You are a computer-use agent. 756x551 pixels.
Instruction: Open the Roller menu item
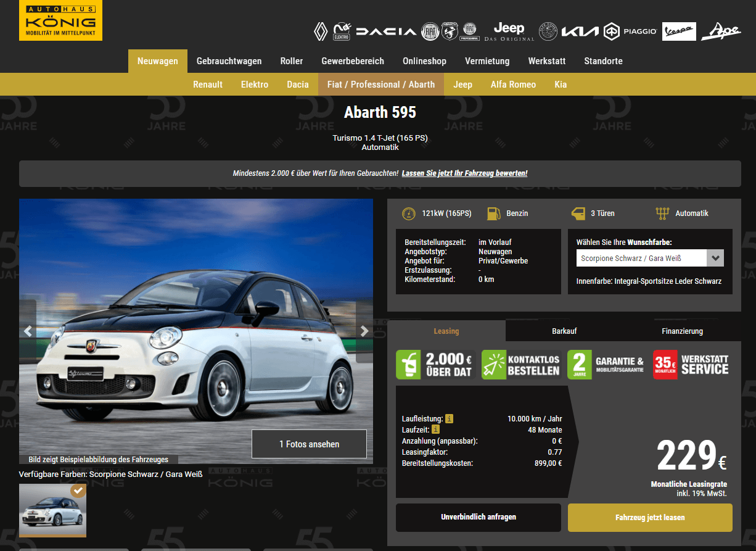tap(292, 61)
